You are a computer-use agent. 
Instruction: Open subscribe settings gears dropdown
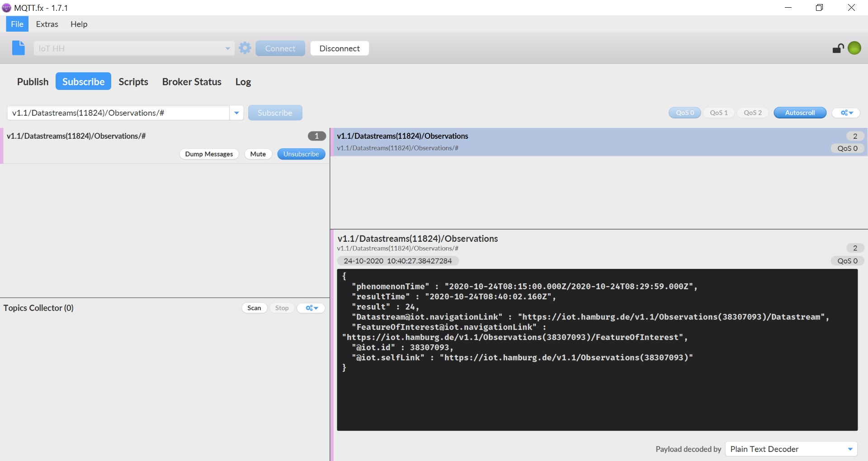point(846,113)
